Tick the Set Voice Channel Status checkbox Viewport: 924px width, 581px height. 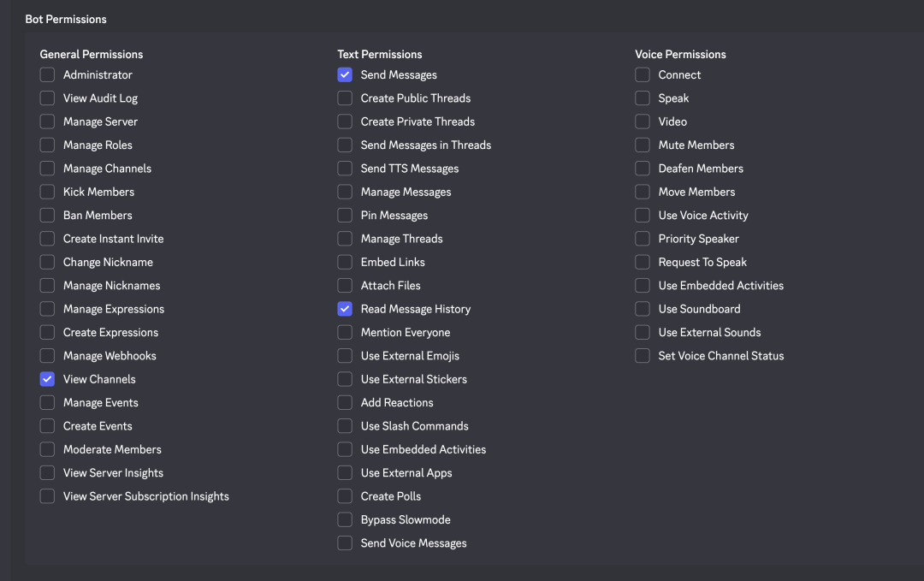(x=643, y=356)
